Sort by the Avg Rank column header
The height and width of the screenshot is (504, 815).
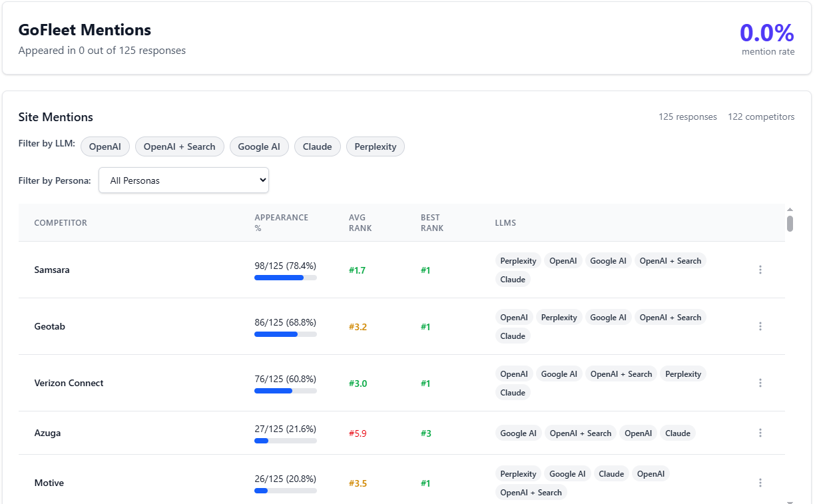click(x=360, y=223)
